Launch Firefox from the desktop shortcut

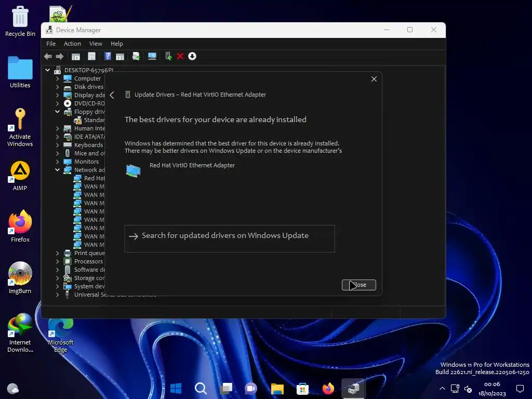[x=20, y=226]
